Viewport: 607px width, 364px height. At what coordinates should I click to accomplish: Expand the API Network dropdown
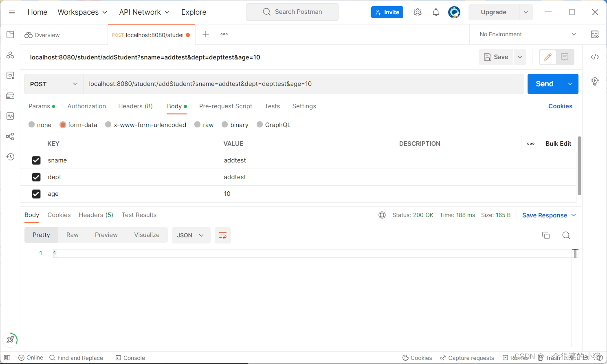click(x=144, y=12)
